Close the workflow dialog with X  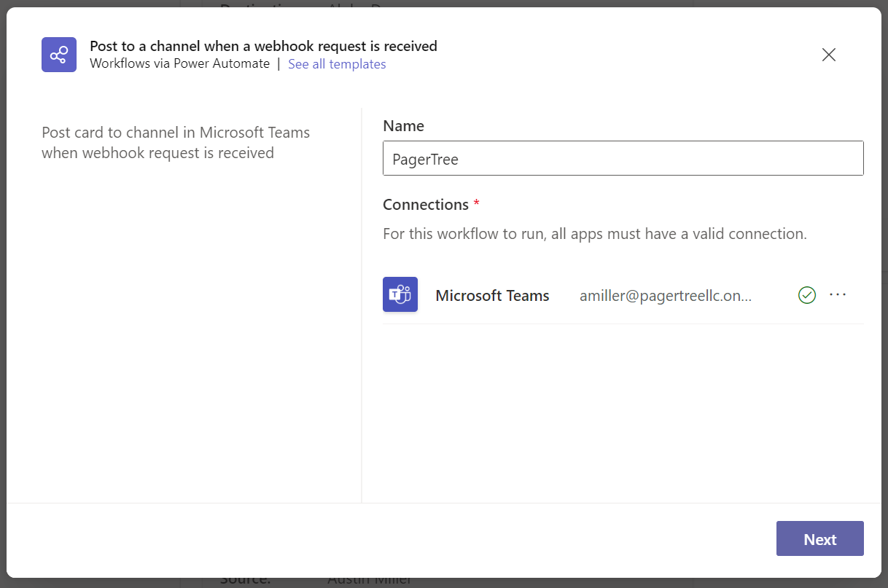828,55
